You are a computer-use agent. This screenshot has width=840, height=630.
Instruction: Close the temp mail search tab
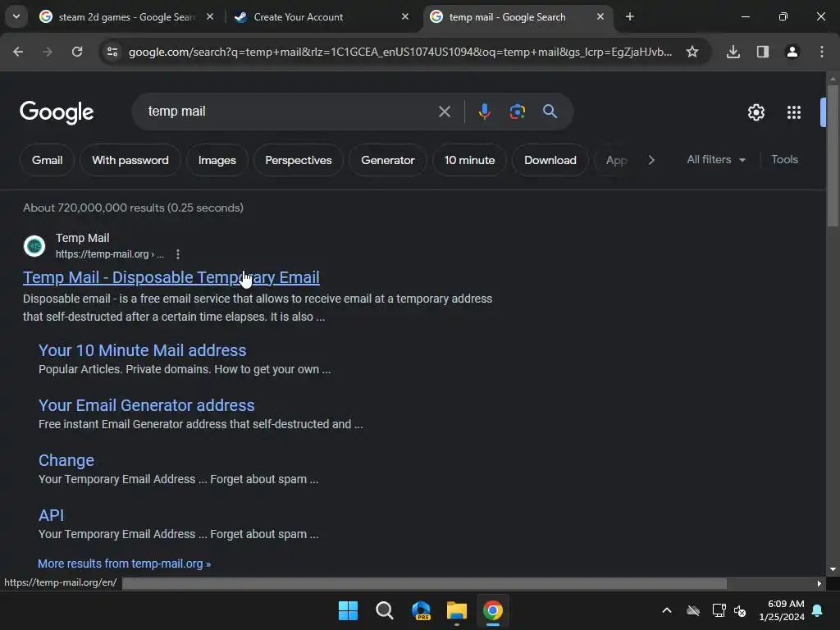[x=600, y=16]
